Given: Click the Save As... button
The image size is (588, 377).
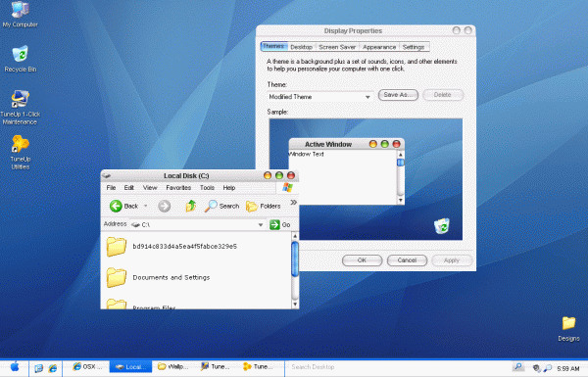Looking at the screenshot, I should coord(398,95).
